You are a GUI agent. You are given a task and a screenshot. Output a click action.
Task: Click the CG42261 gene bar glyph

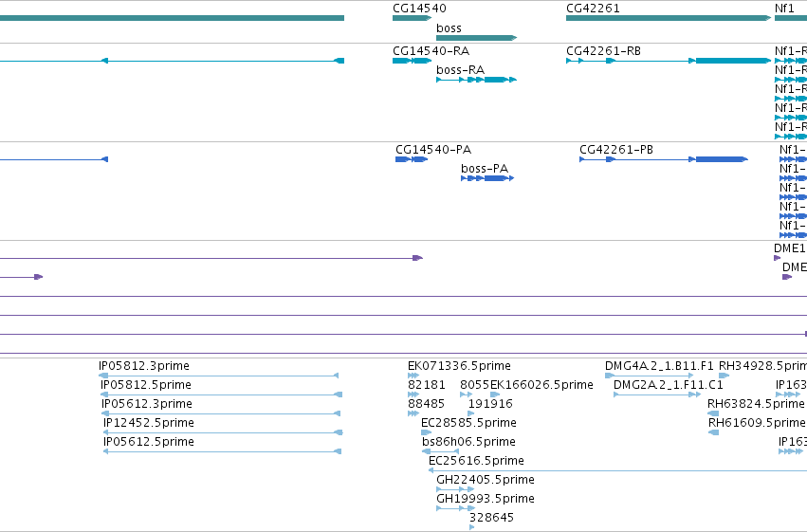[669, 18]
